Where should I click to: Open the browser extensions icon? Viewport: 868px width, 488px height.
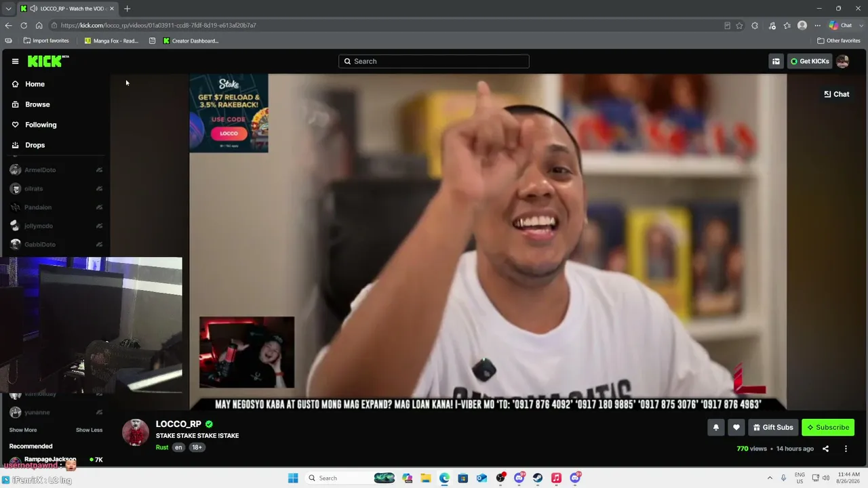click(x=755, y=26)
